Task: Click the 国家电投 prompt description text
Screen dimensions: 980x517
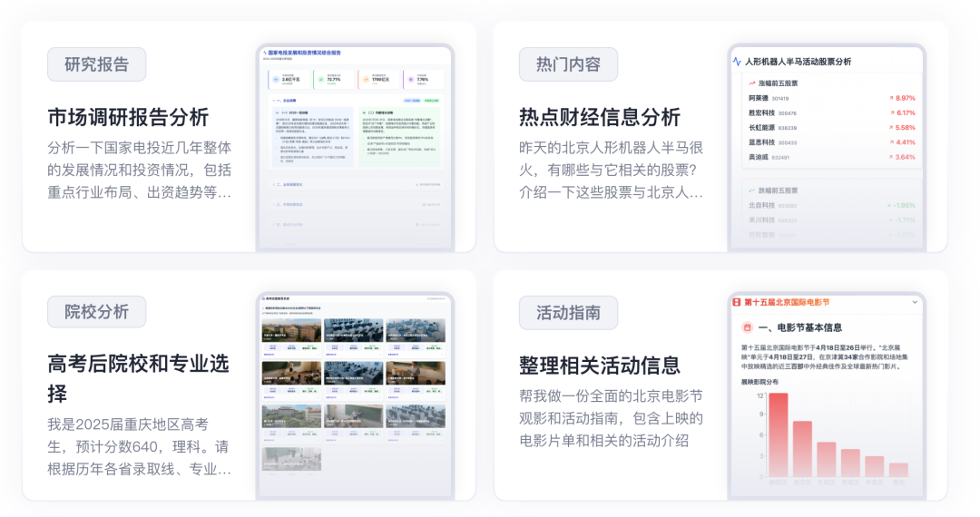Action: coord(140,170)
